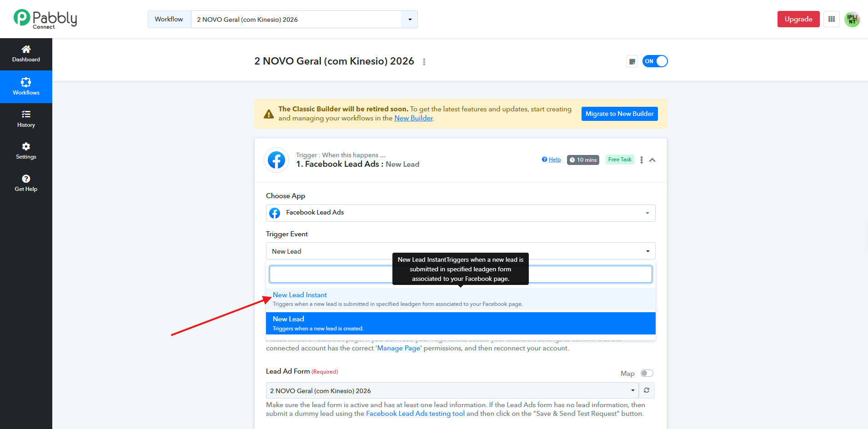Click the warning triangle icon in banner
Image resolution: width=868 pixels, height=429 pixels.
point(269,114)
